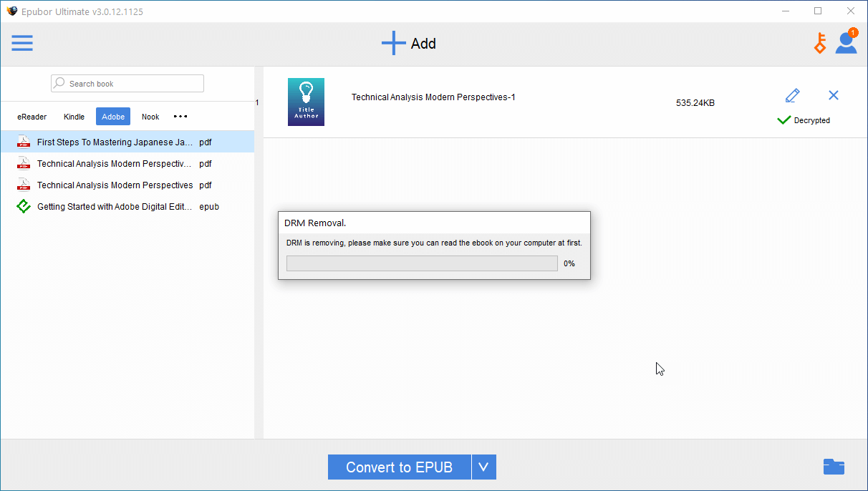Click the Epubor app icon in title bar
Screen dimensions: 868x491
11,11
